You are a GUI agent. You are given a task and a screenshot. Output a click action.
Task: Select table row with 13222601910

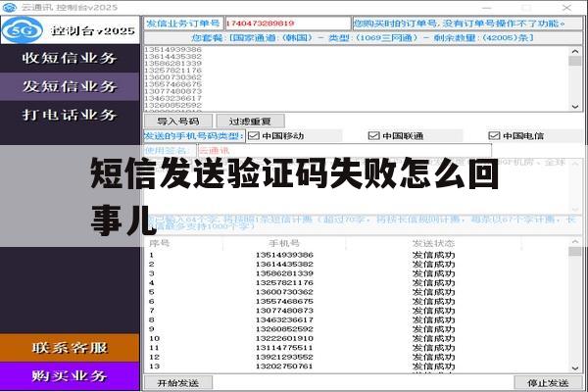click(357, 338)
